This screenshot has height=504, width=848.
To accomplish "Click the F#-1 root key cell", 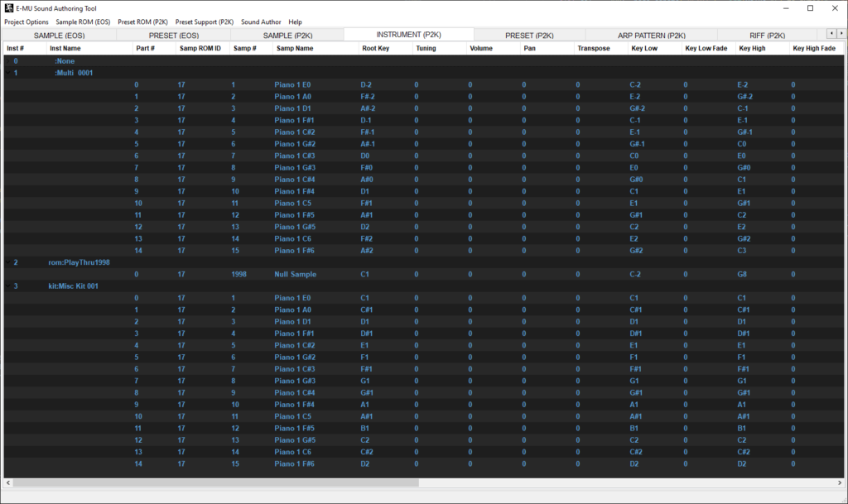I will point(368,132).
